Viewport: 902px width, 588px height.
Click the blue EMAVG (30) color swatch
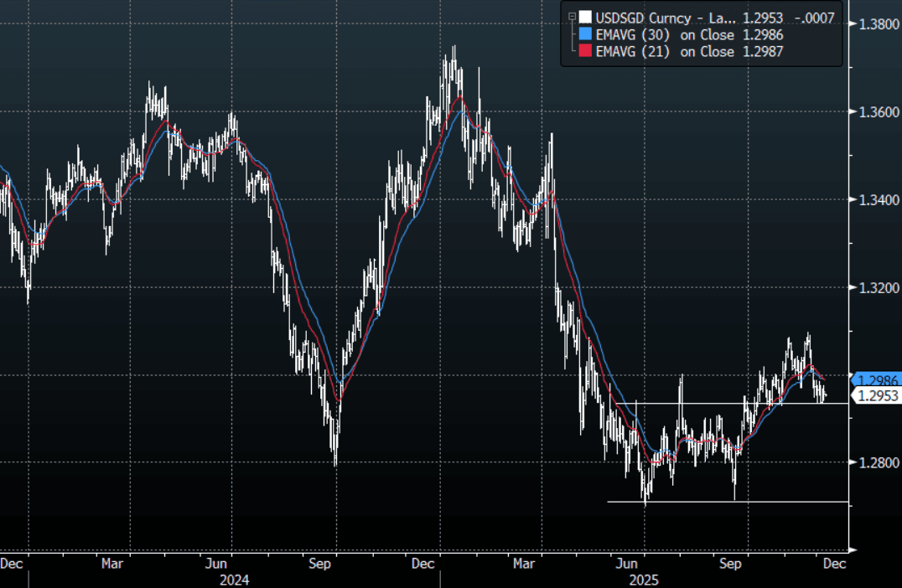[x=584, y=35]
